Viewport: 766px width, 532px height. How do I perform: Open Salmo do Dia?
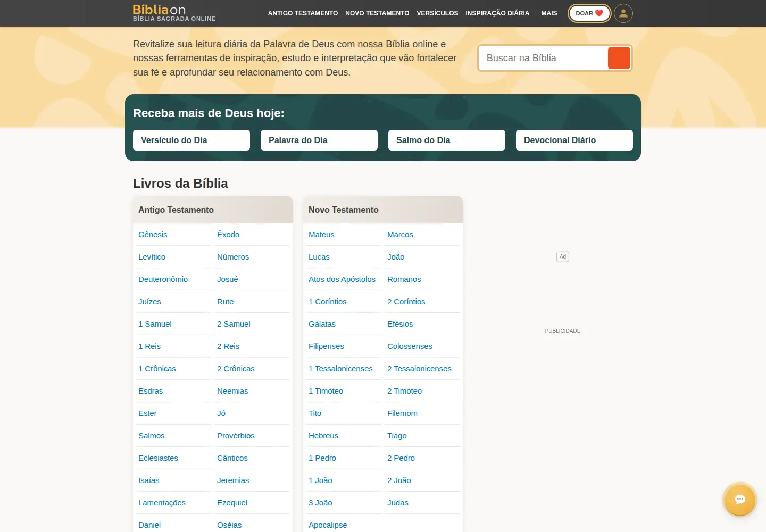pos(447,140)
